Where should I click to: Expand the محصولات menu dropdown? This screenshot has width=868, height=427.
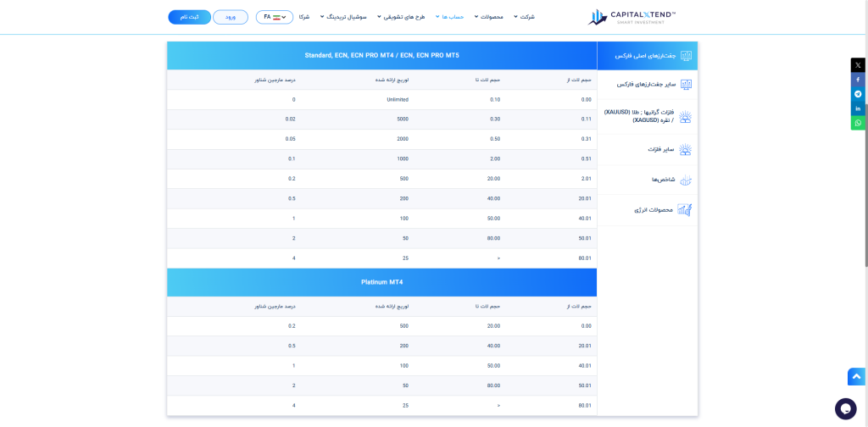(x=489, y=17)
